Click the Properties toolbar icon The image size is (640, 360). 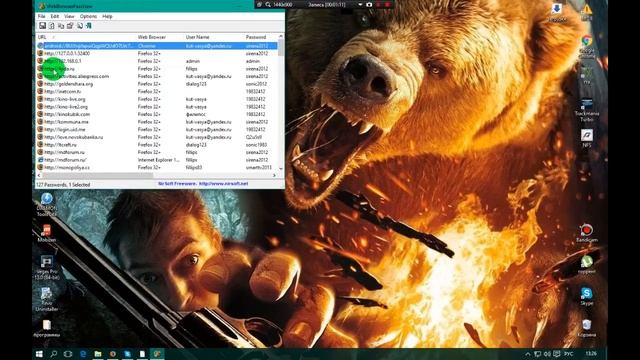[x=70, y=26]
